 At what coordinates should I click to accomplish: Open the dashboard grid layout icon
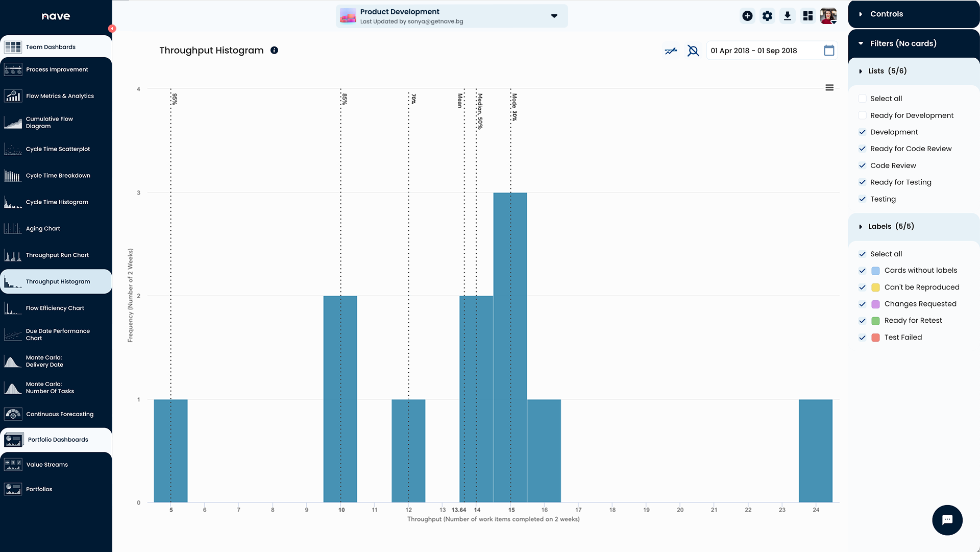[807, 16]
